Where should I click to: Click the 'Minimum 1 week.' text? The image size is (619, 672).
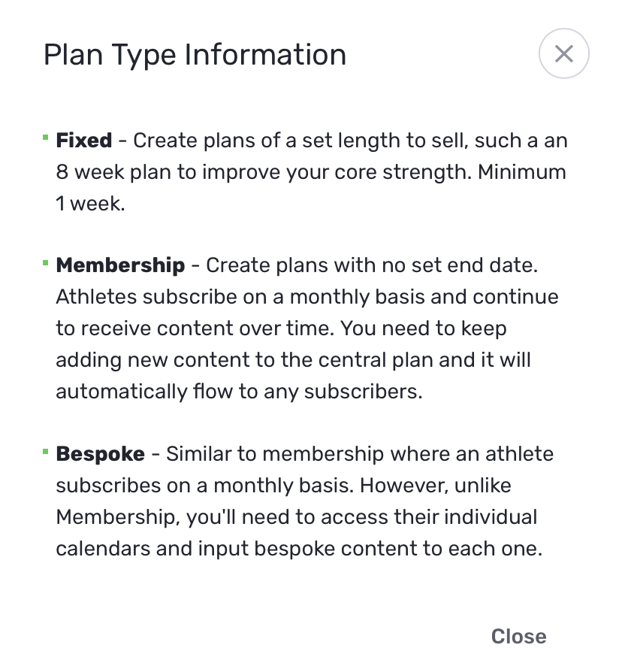90,204
